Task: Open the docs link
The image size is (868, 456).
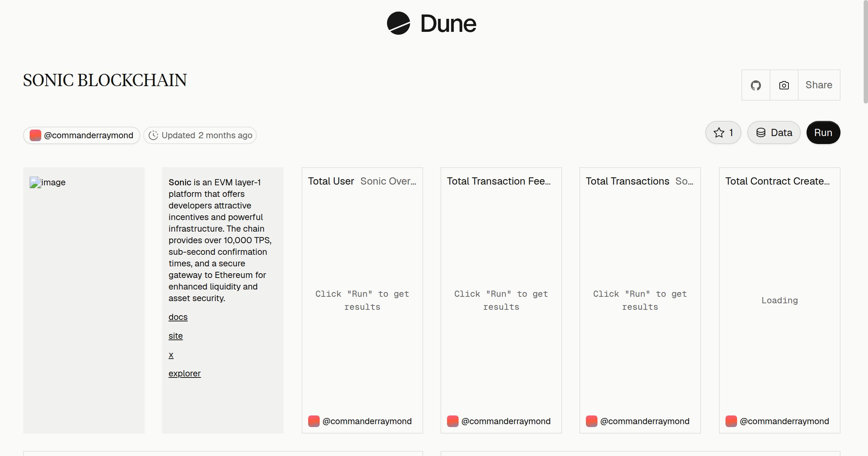Action: click(178, 317)
